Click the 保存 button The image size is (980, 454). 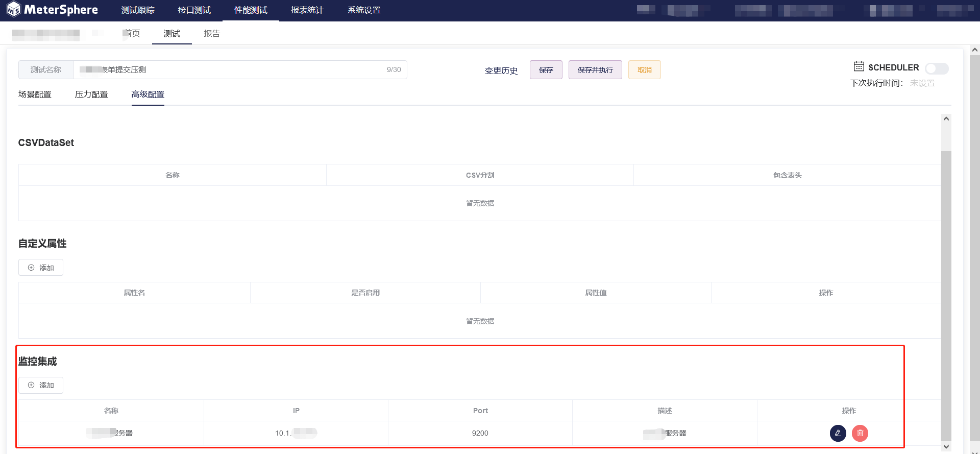[x=546, y=70]
